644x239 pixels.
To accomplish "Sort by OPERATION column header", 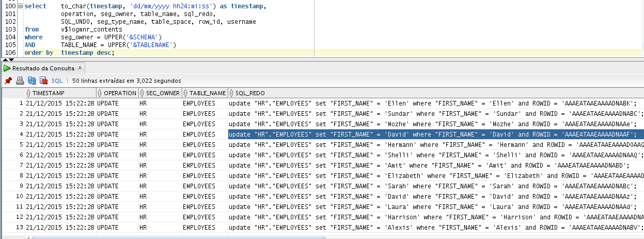I will 120,93.
